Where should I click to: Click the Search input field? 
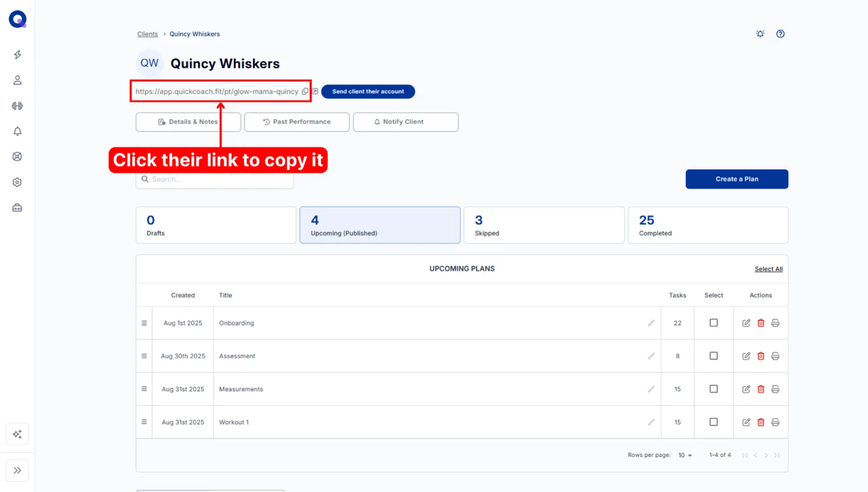click(x=215, y=179)
